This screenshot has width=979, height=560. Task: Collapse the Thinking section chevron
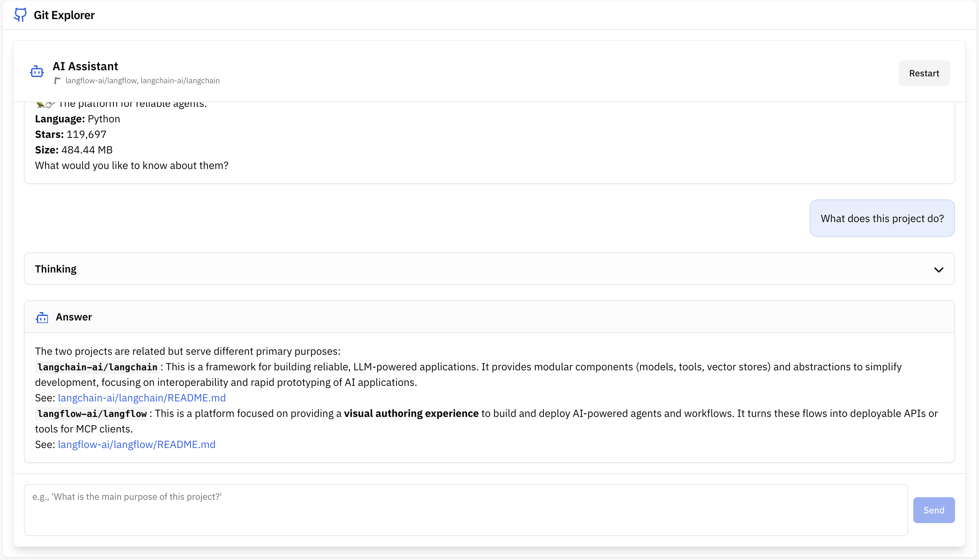click(939, 269)
